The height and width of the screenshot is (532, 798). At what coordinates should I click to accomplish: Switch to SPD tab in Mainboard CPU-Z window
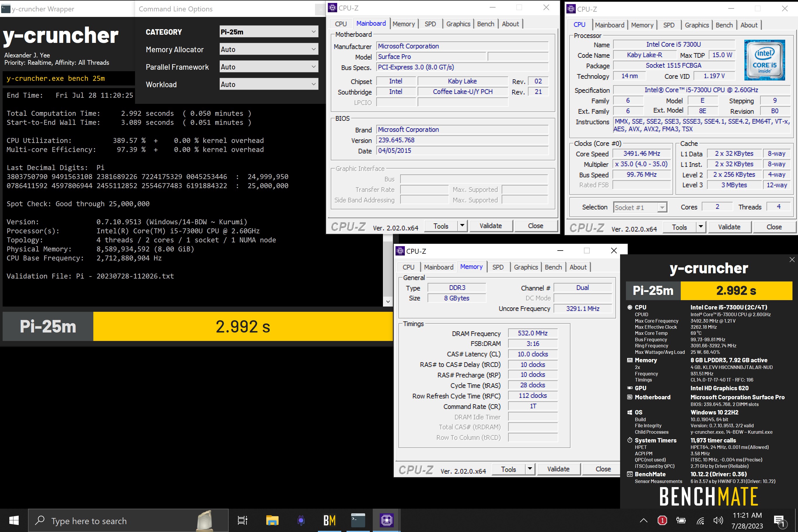[x=430, y=24]
